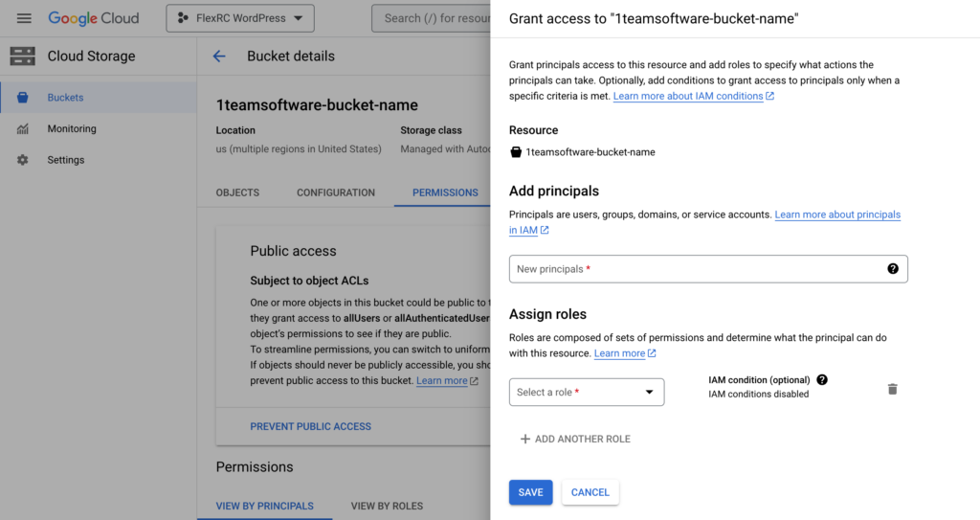Expand the Select a role dropdown
The width and height of the screenshot is (980, 520).
[587, 392]
